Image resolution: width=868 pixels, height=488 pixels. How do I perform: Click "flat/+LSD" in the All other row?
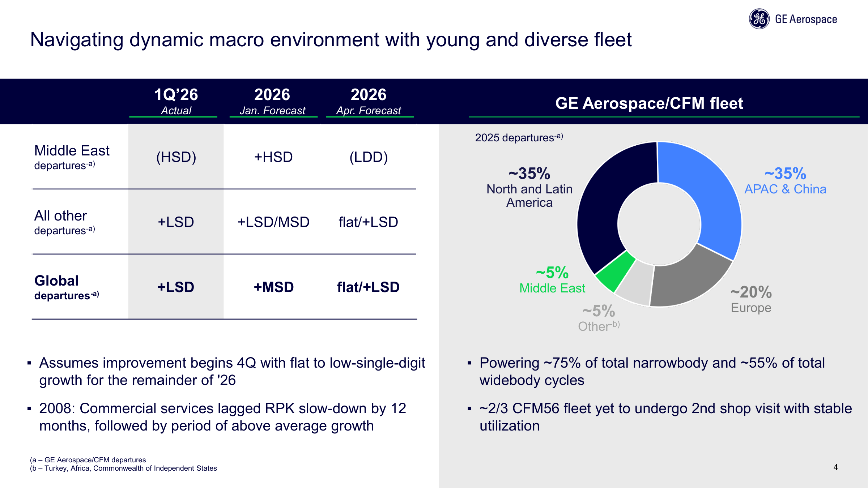[x=369, y=222]
